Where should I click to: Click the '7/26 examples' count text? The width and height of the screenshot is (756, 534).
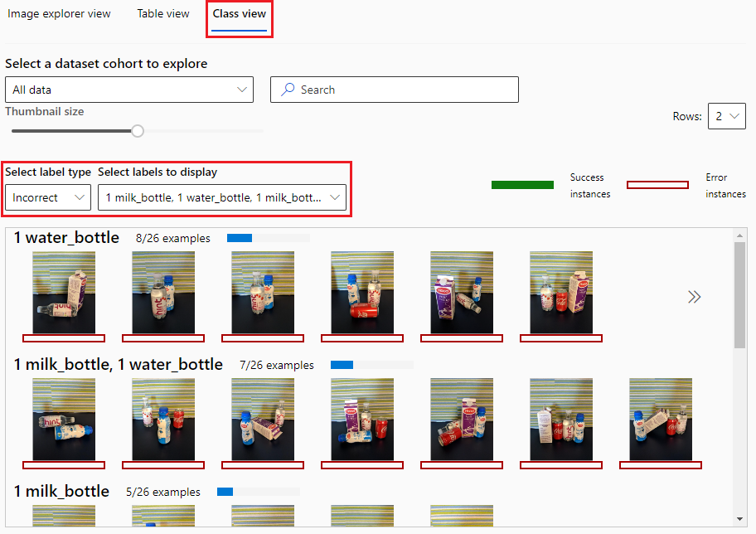pos(277,365)
